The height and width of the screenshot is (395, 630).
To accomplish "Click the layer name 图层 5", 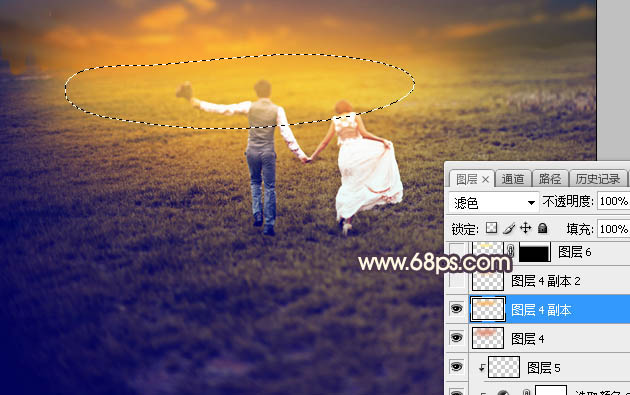I will [x=544, y=368].
